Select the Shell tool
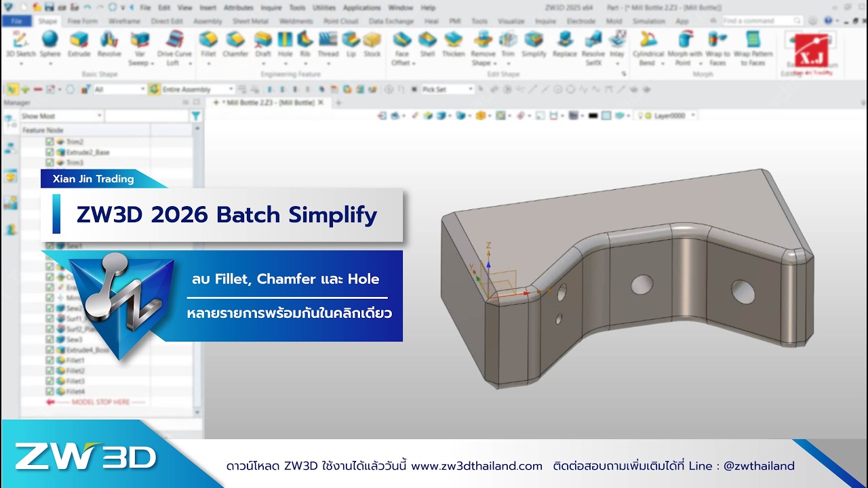Image resolution: width=868 pixels, height=488 pixels. [427, 45]
